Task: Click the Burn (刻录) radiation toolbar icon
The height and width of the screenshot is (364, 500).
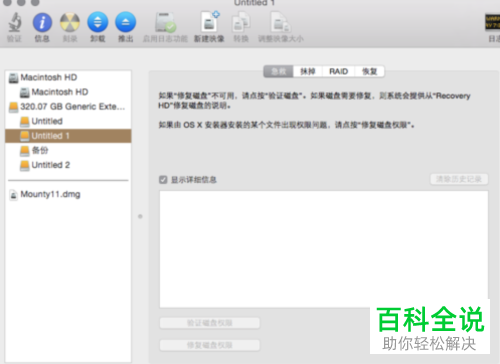Action: tap(70, 22)
